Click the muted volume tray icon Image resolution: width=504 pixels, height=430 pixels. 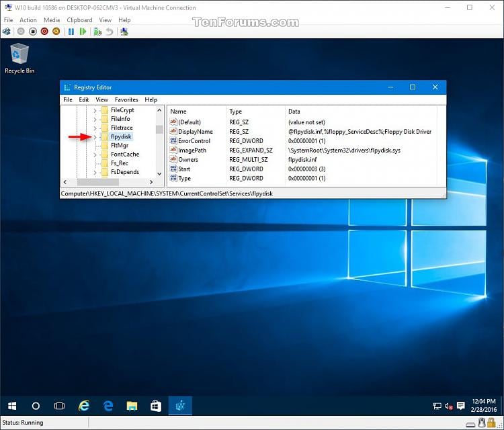(x=449, y=406)
